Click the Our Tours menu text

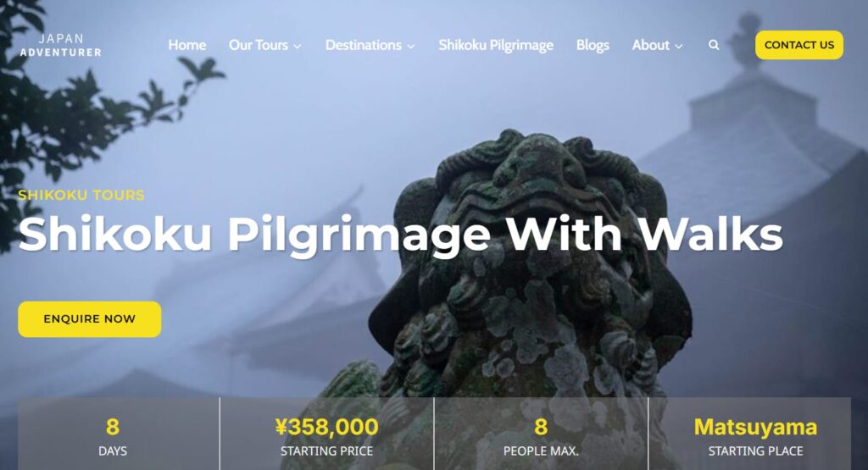(x=258, y=45)
